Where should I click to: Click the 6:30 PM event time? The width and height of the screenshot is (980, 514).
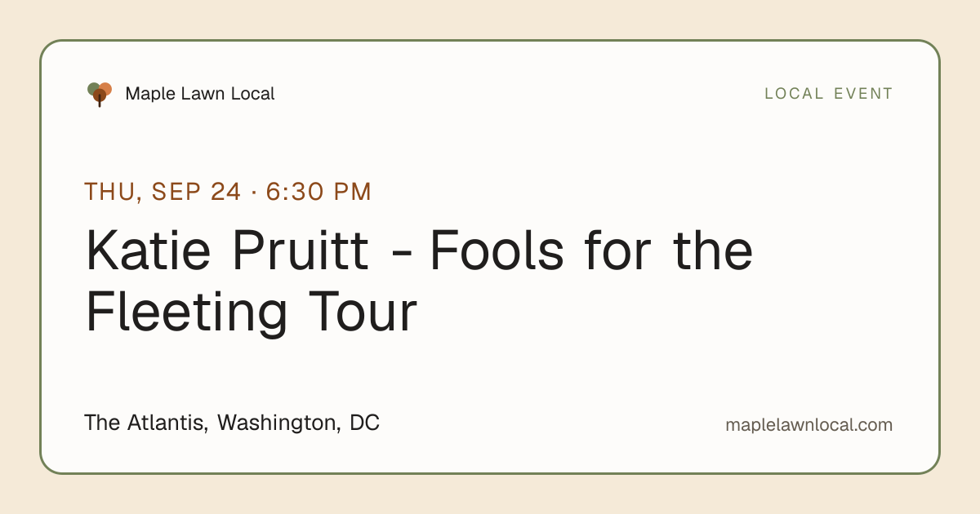pyautogui.click(x=318, y=192)
